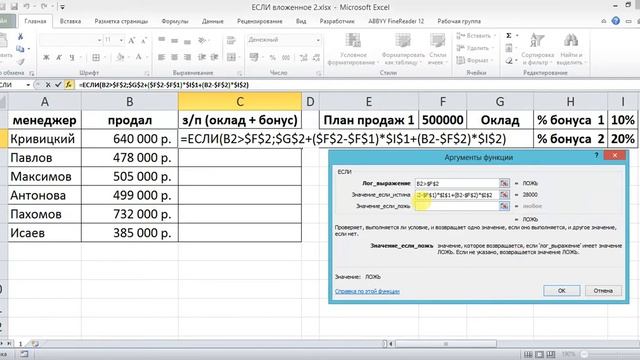
Task: Click the accounting currency format icon
Action: pyautogui.click(x=254, y=58)
